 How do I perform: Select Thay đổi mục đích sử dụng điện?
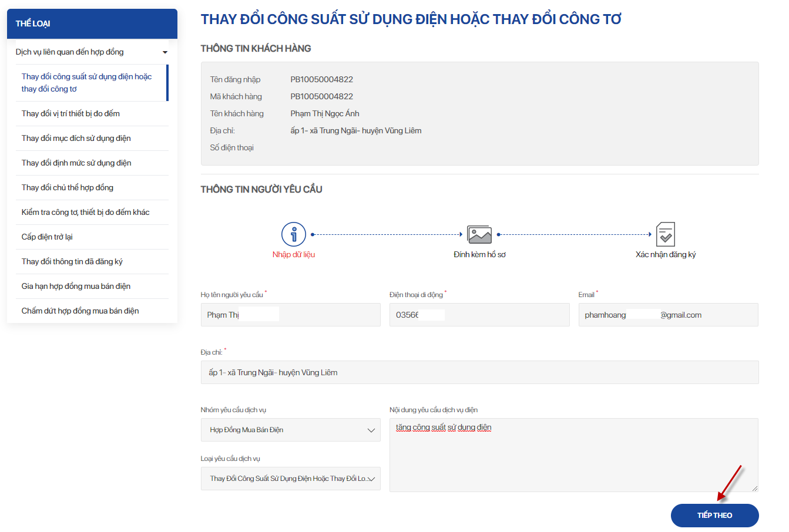[76, 138]
